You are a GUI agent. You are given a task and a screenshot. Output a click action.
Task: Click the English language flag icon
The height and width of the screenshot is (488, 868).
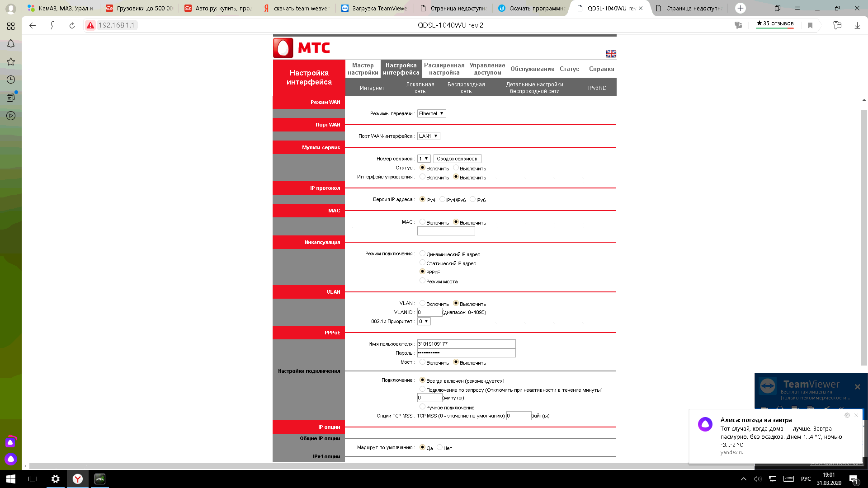click(x=611, y=54)
